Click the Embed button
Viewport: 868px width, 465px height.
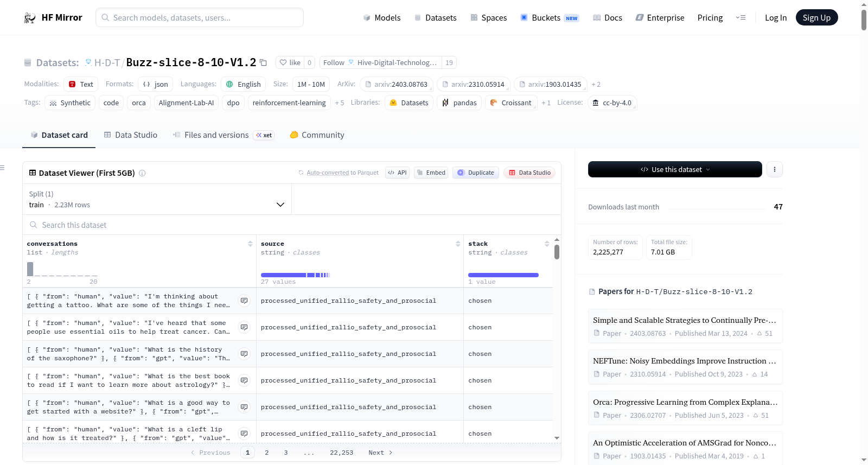coord(431,173)
